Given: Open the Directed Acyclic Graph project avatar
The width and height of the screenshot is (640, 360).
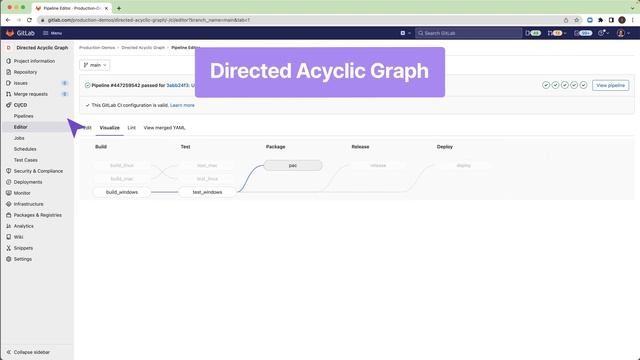Looking at the screenshot, I should coord(9,48).
